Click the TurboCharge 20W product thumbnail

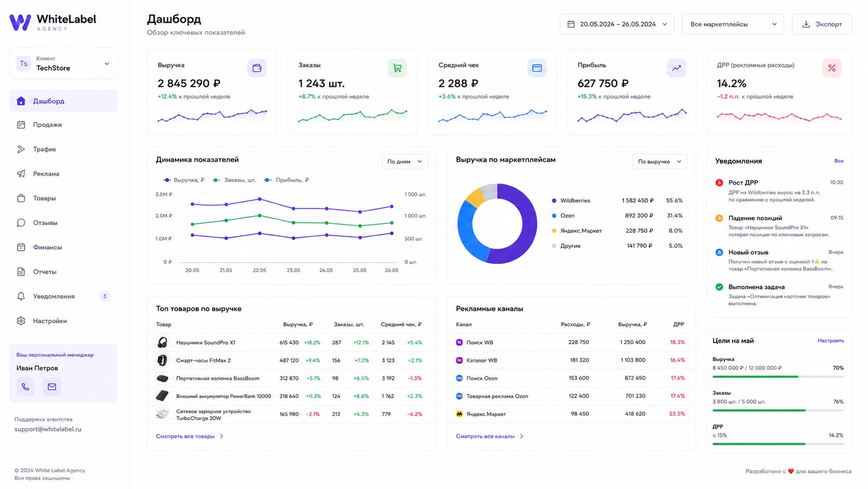coord(162,414)
